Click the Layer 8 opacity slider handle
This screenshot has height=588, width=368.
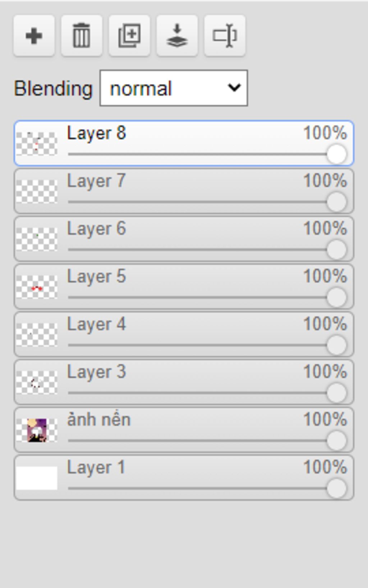point(337,154)
